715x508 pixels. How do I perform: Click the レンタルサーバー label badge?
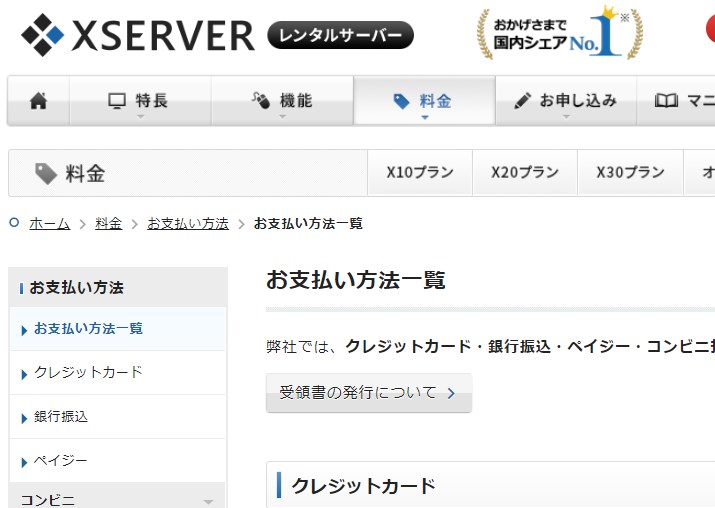tap(340, 35)
